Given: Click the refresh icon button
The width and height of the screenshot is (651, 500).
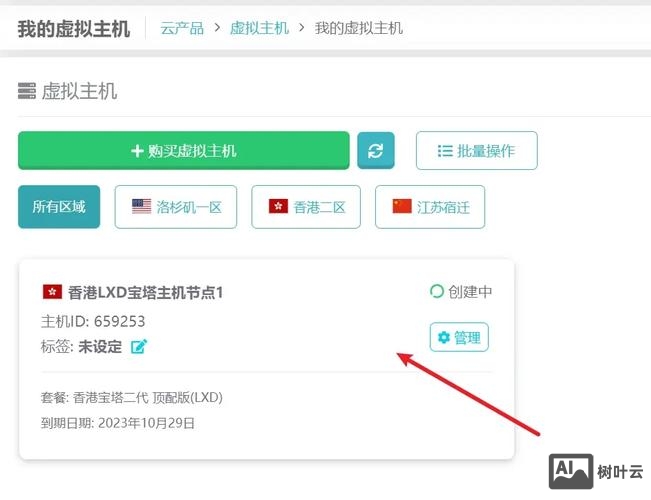Looking at the screenshot, I should 376,150.
